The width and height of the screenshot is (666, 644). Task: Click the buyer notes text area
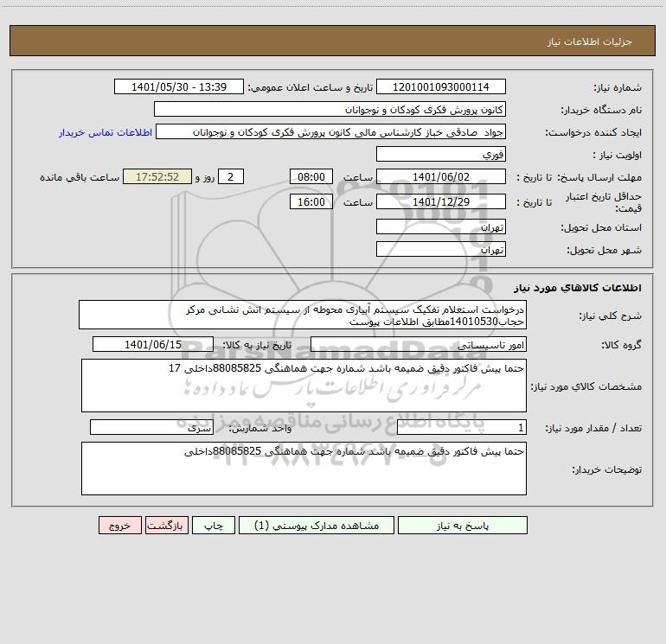[304, 469]
